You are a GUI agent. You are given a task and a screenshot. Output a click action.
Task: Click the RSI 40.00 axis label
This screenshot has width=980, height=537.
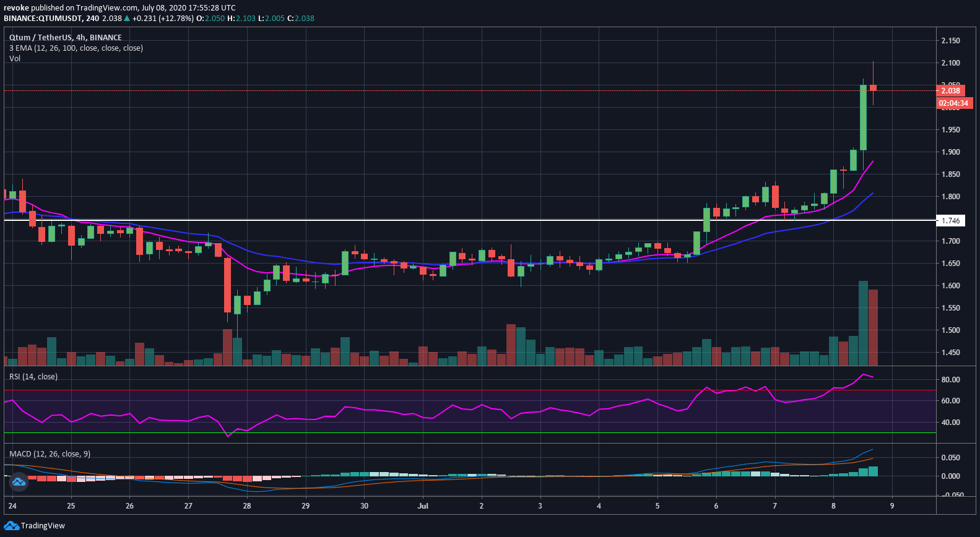tap(950, 423)
